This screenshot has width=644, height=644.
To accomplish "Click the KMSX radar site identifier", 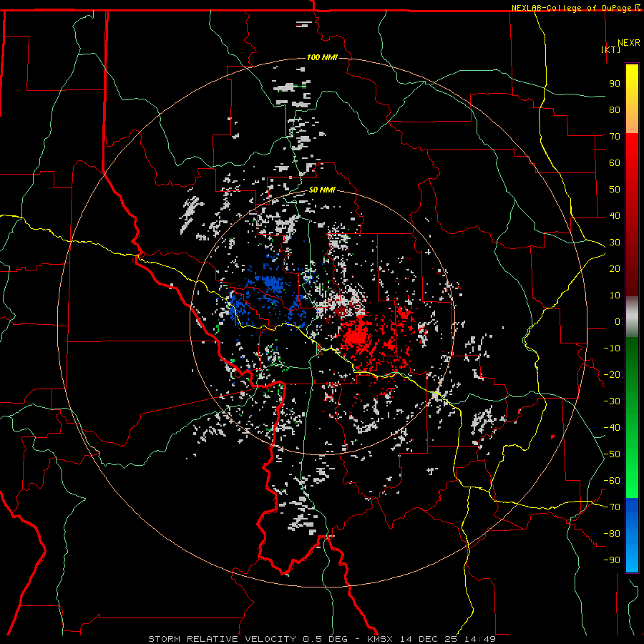I will click(x=379, y=639).
